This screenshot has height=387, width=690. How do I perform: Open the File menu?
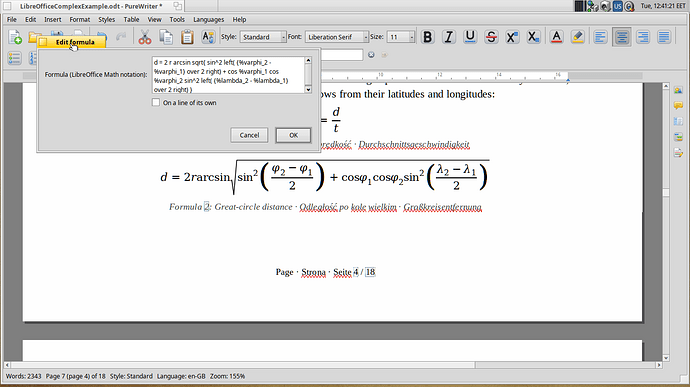[12, 19]
